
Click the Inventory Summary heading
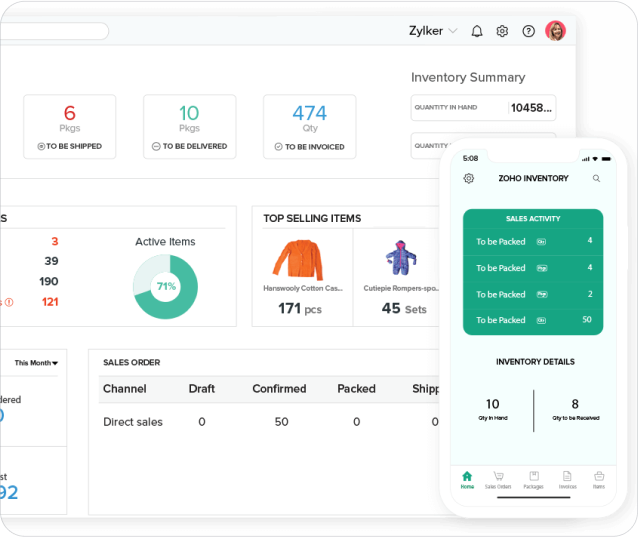(468, 77)
